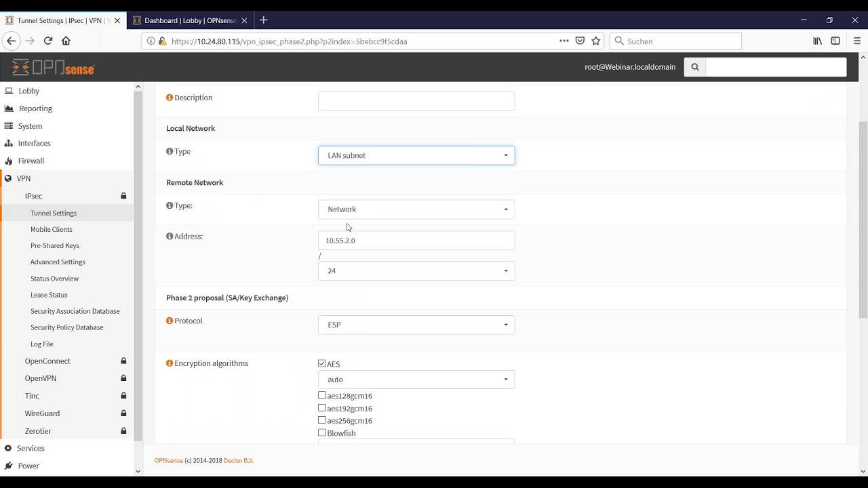The image size is (868, 488).
Task: Bookmark this page with star icon
Action: point(596,41)
